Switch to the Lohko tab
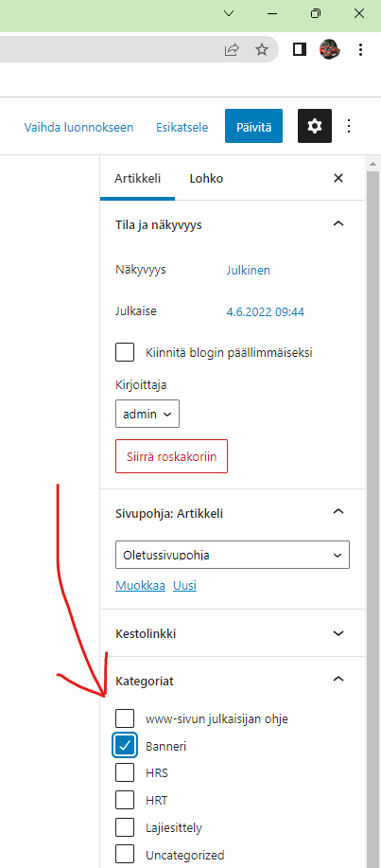 206,179
